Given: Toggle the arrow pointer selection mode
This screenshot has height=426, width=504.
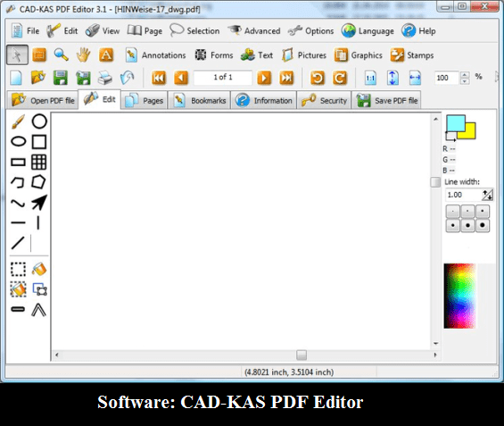Looking at the screenshot, I should (17, 55).
